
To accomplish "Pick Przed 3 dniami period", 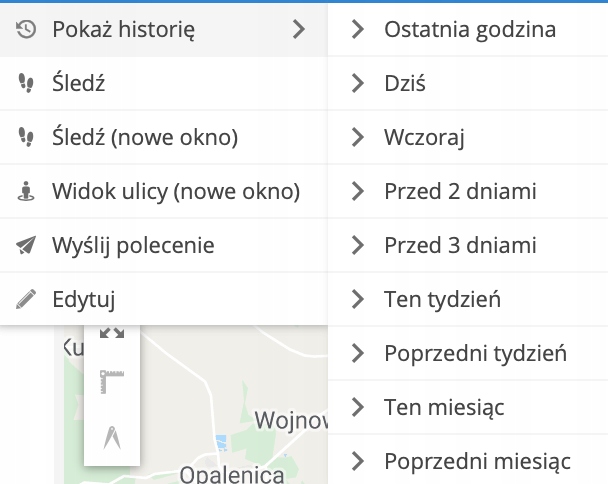I will pos(468,245).
